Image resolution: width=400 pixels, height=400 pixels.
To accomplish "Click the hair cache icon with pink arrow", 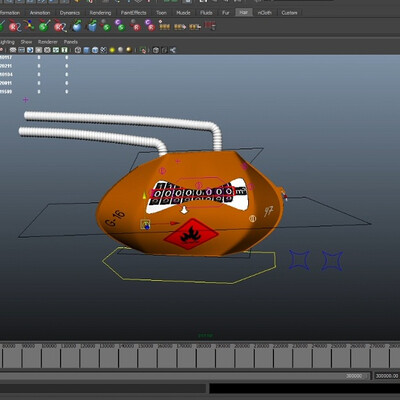I will click(180, 26).
